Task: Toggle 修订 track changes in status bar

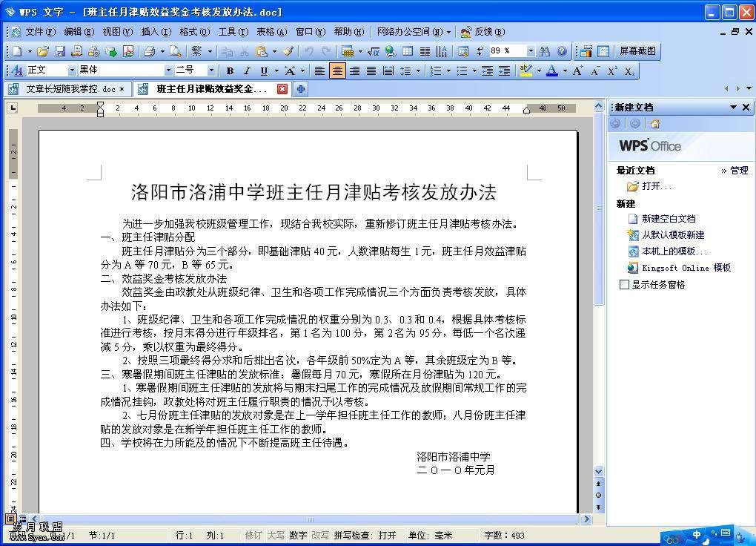Action: pyautogui.click(x=253, y=536)
